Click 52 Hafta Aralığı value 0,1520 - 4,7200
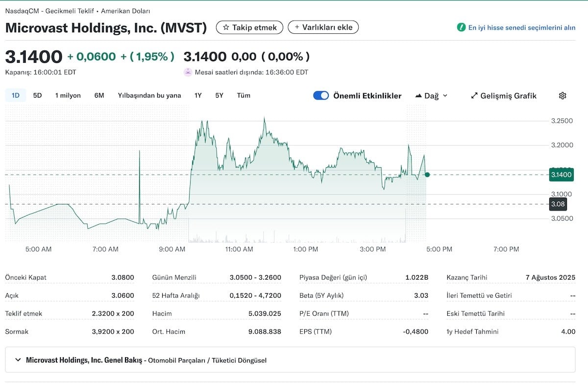 pyautogui.click(x=255, y=296)
